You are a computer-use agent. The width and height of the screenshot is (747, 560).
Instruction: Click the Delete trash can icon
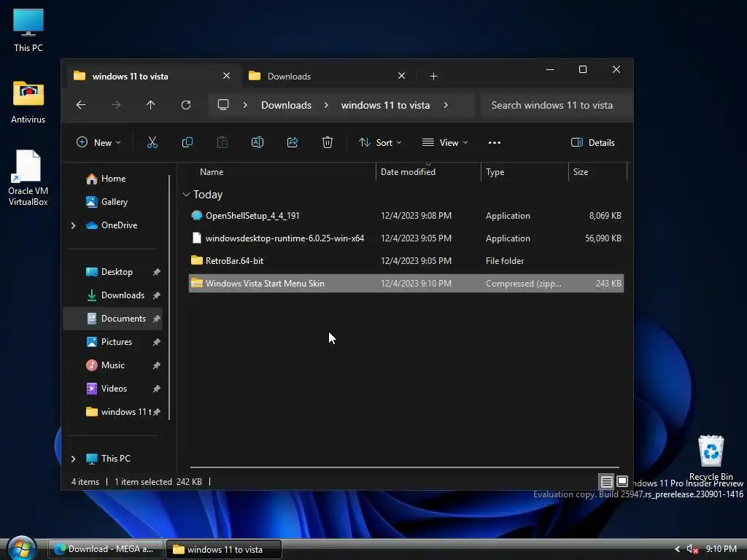(x=328, y=142)
